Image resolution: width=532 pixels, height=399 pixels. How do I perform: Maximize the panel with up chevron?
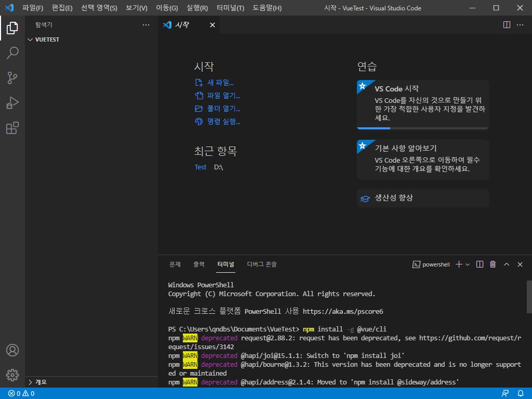pos(507,264)
